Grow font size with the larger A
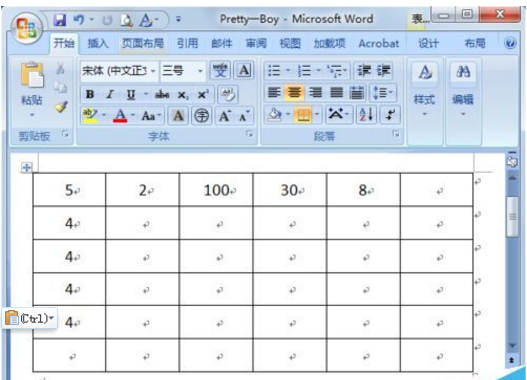Image resolution: width=527 pixels, height=380 pixels. coord(225,116)
